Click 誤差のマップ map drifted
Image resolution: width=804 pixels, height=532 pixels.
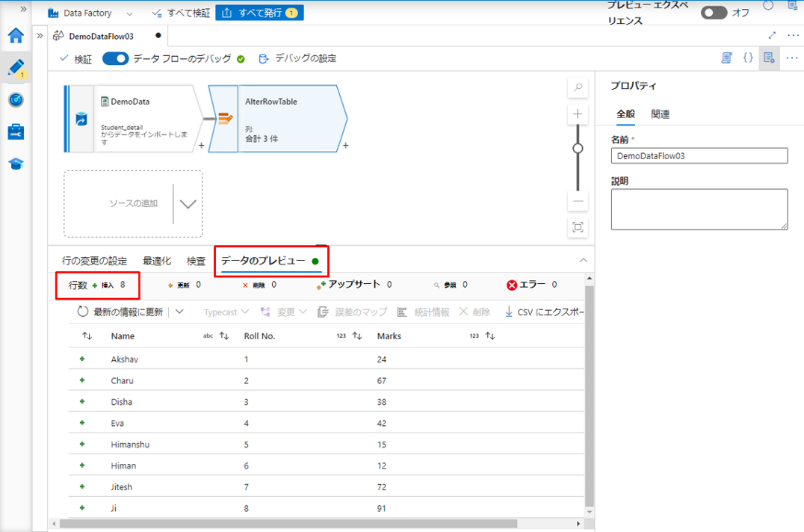click(352, 312)
